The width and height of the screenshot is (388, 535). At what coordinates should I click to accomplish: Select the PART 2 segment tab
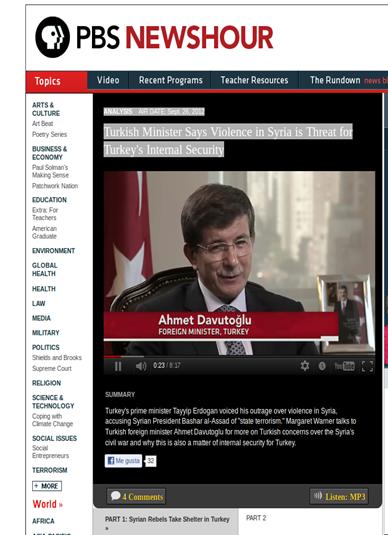pos(256,518)
